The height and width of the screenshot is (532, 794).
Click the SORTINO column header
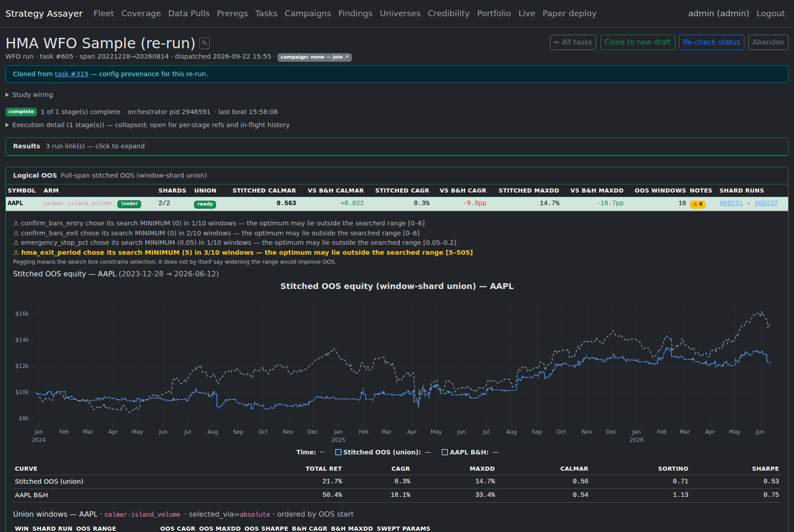click(x=673, y=469)
